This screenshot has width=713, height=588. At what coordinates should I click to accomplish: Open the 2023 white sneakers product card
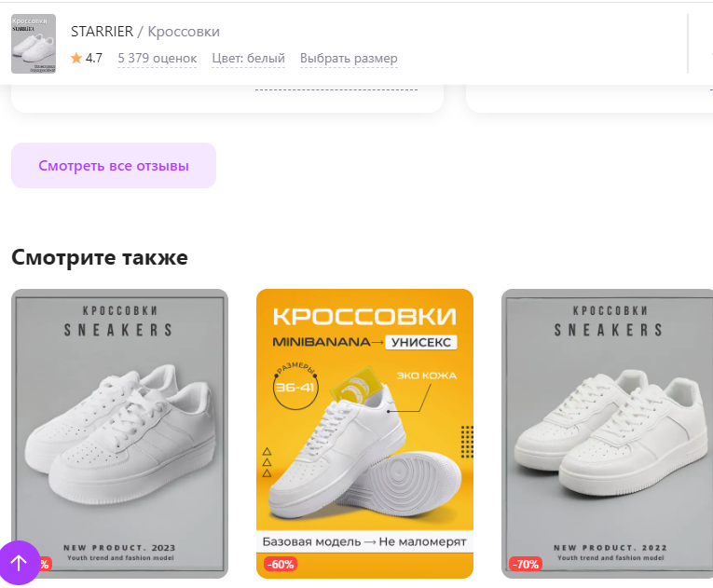(x=119, y=433)
